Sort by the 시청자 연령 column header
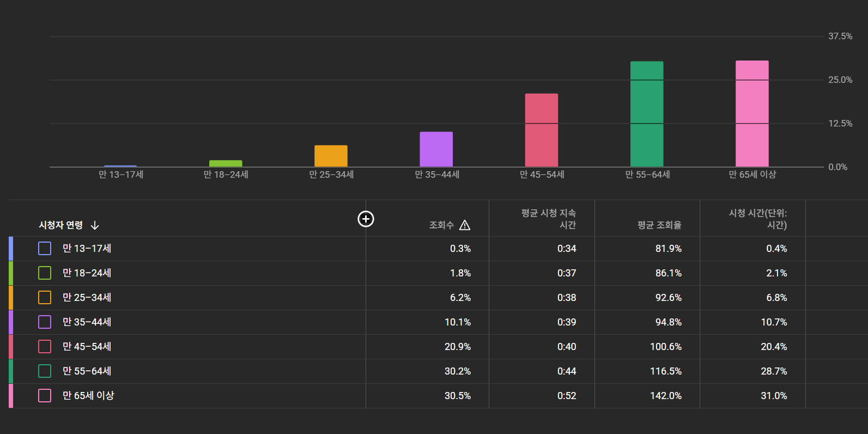This screenshot has width=868, height=434. point(60,225)
